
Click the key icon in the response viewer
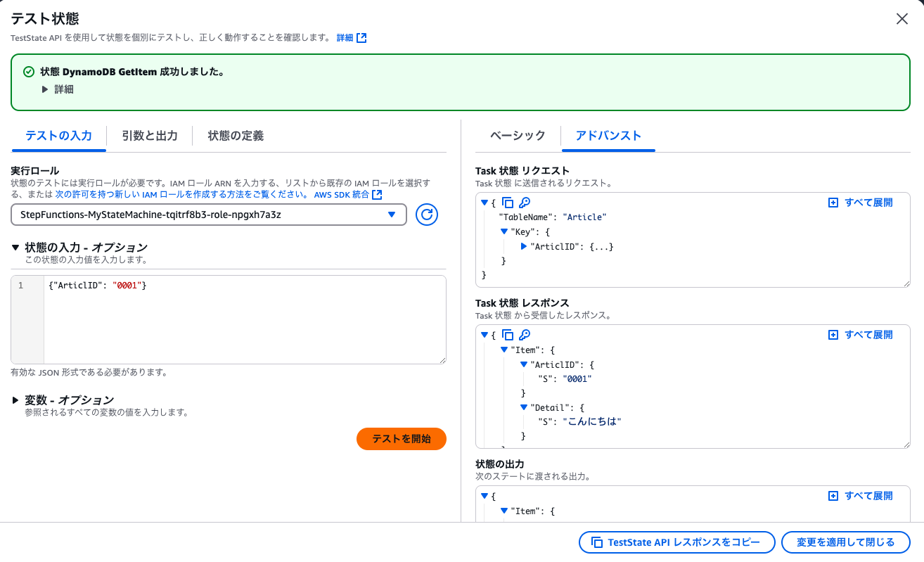(523, 335)
